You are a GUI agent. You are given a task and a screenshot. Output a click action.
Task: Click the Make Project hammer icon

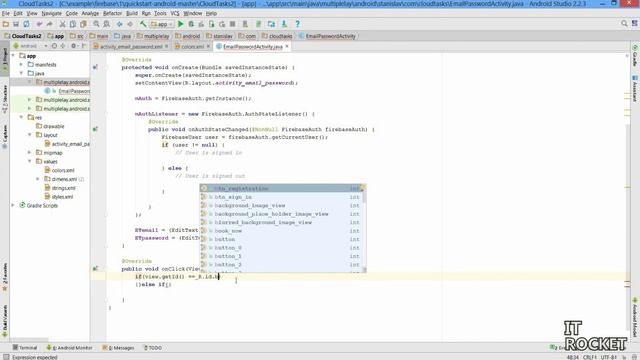(x=143, y=24)
